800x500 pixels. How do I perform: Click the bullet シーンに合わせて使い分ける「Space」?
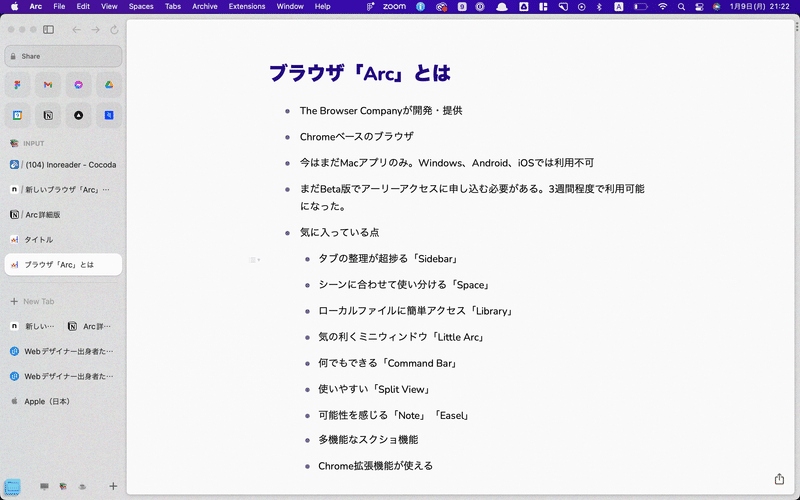tap(404, 285)
